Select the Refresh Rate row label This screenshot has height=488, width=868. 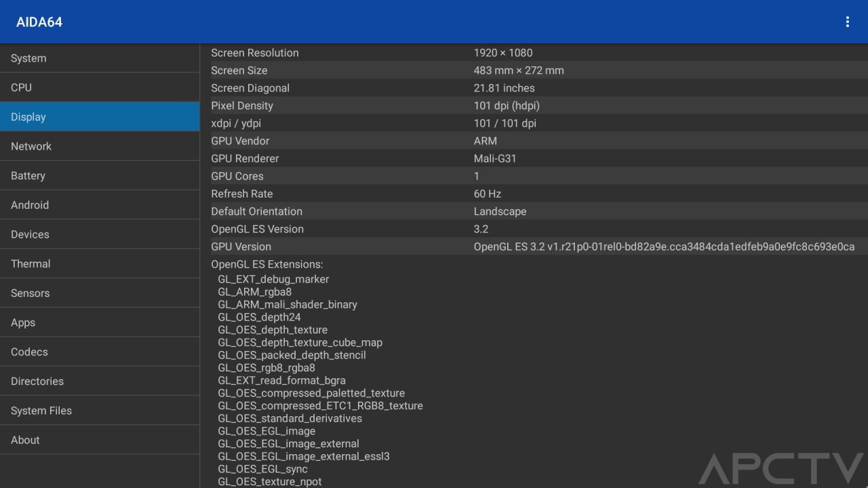[242, 194]
